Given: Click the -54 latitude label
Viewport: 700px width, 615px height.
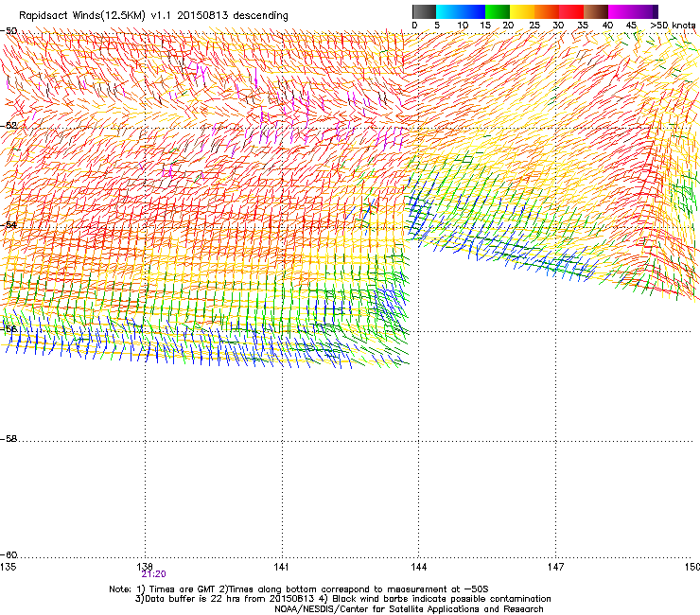Looking at the screenshot, I should (9, 224).
